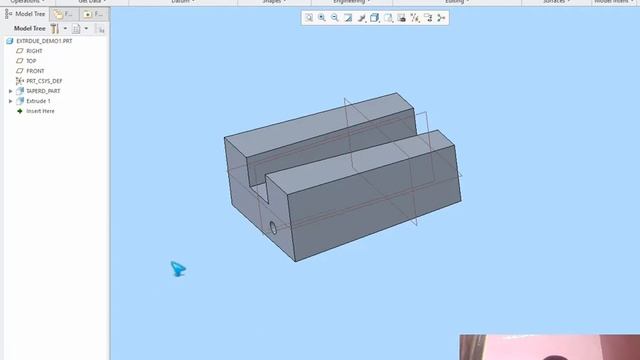640x360 pixels.
Task: Click the Model Tree header label
Action: 29,29
